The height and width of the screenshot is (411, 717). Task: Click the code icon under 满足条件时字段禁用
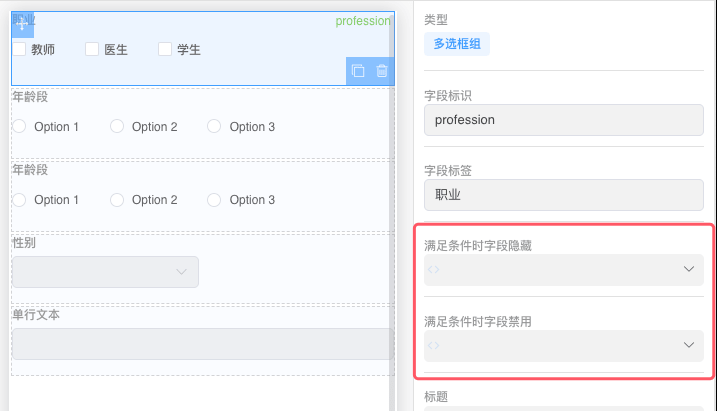pos(434,345)
